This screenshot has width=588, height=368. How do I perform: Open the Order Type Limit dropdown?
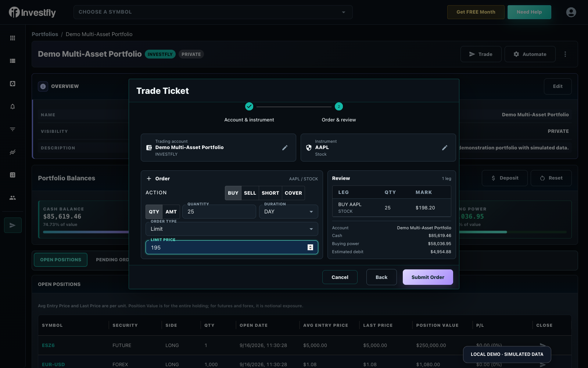[x=232, y=229]
